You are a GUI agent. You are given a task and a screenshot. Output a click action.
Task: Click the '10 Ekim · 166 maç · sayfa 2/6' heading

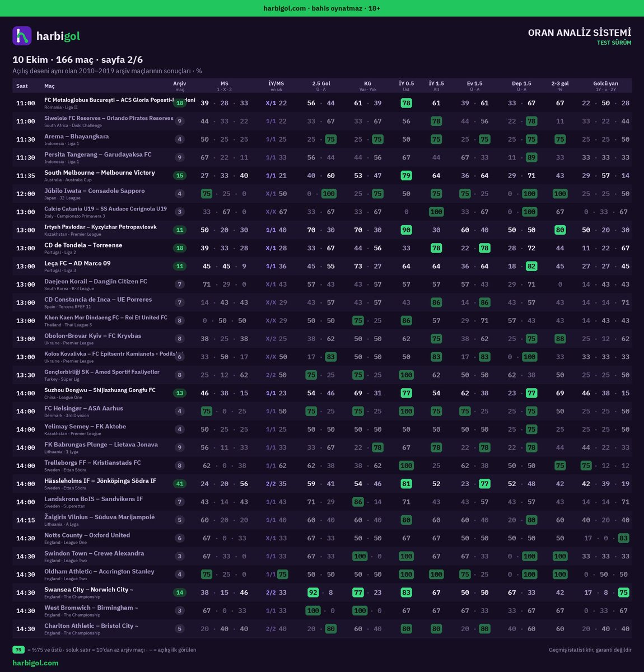pos(78,59)
